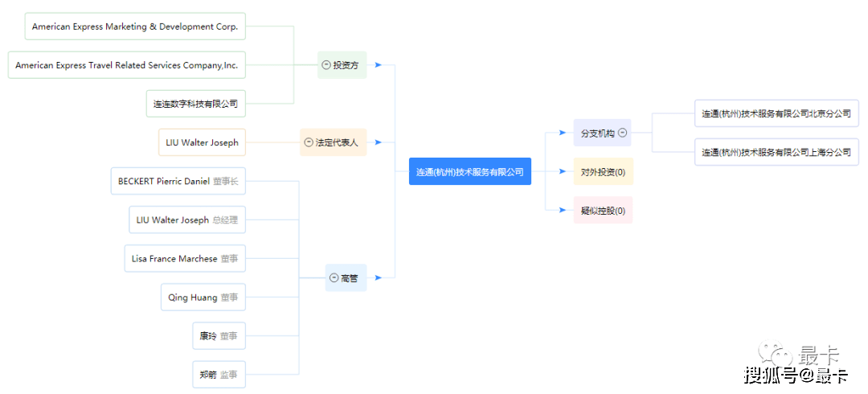Open the 上海分公司 branch node
The image size is (868, 394).
[x=776, y=152]
